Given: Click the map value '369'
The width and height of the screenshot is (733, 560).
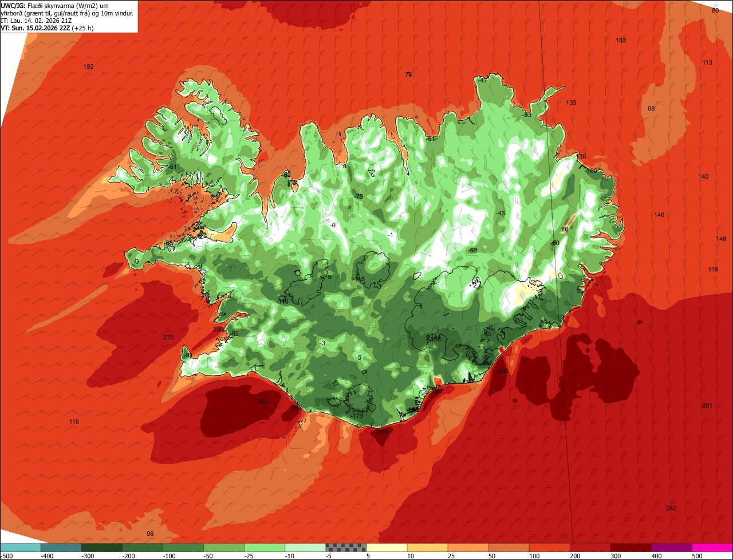Looking at the screenshot, I should [x=383, y=432].
